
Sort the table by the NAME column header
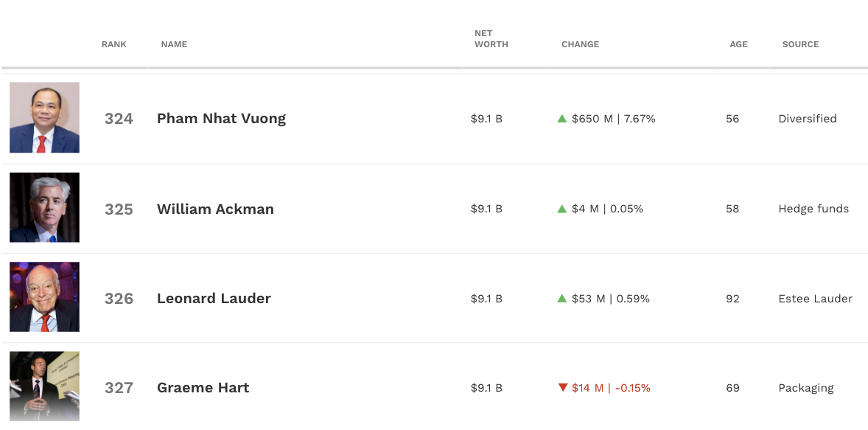tap(175, 44)
